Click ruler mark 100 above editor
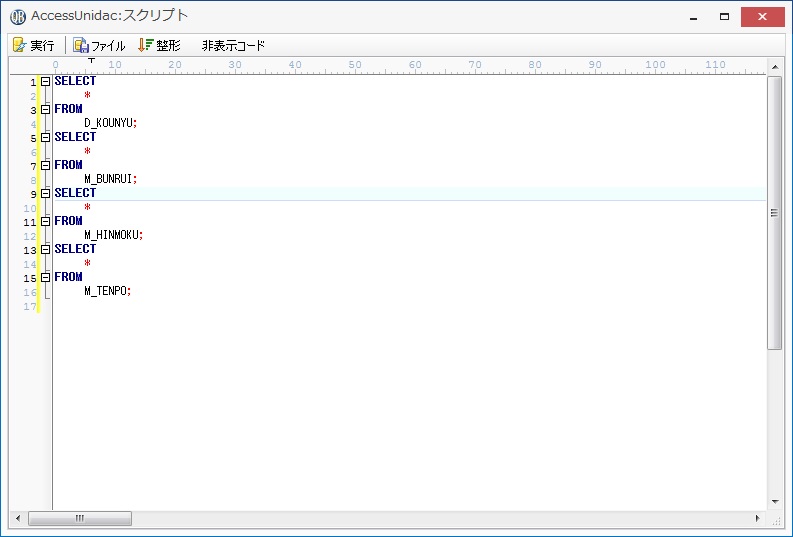Image resolution: width=793 pixels, height=537 pixels. pyautogui.click(x=655, y=65)
